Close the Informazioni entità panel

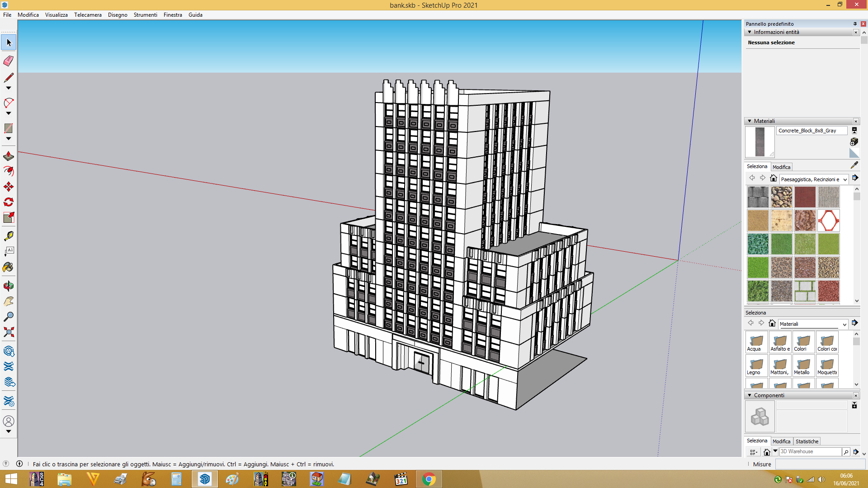(856, 32)
